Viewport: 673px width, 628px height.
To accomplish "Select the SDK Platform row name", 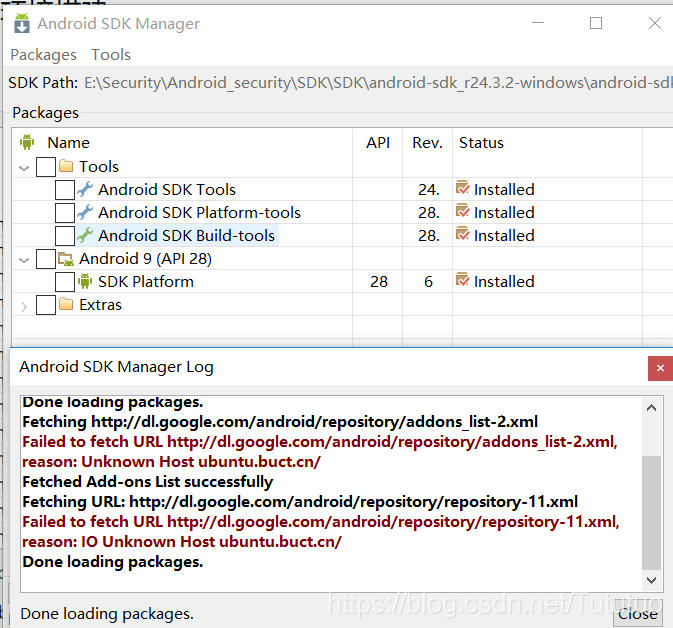I will 146,281.
